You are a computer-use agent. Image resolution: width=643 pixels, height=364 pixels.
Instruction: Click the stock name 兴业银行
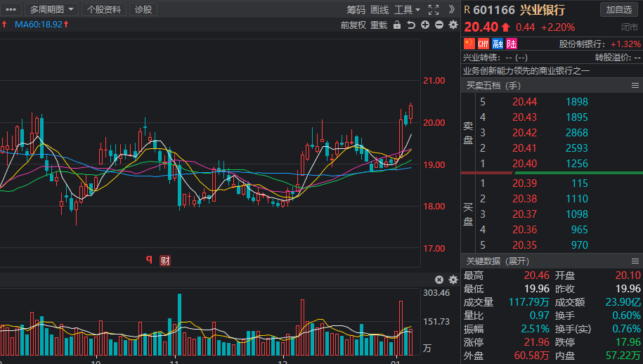click(542, 10)
